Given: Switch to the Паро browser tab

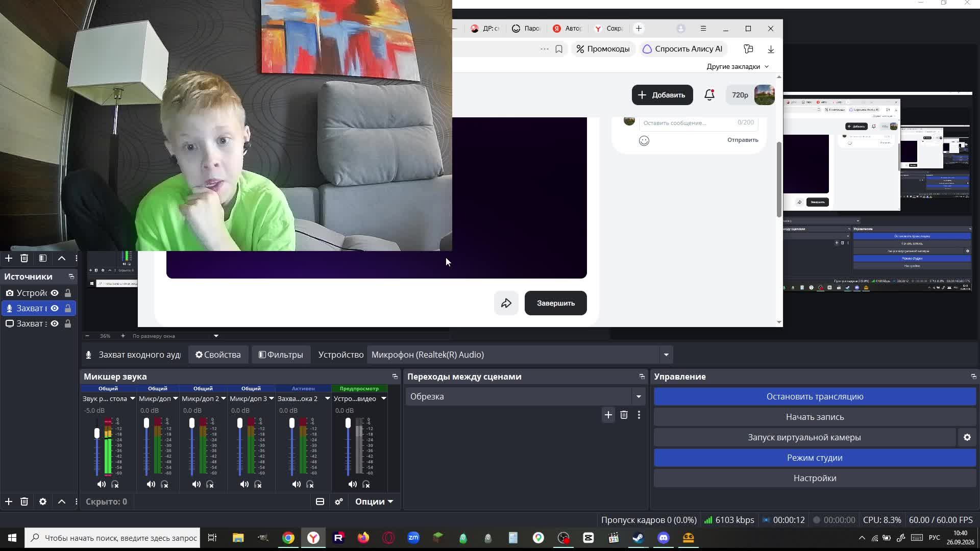Looking at the screenshot, I should (x=526, y=29).
